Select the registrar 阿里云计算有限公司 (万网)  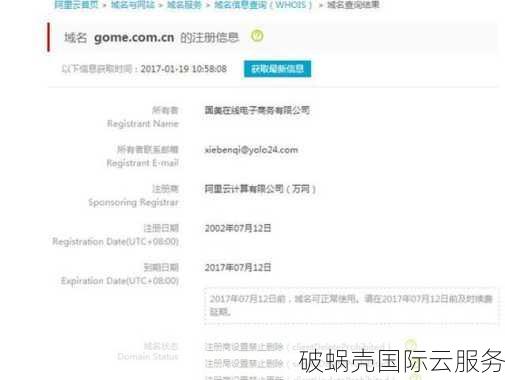pyautogui.click(x=260, y=189)
